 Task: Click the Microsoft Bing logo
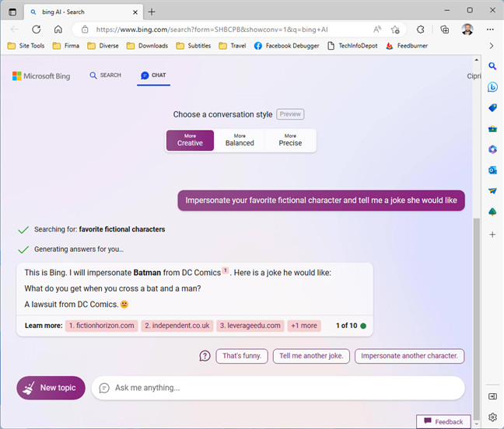[x=41, y=76]
